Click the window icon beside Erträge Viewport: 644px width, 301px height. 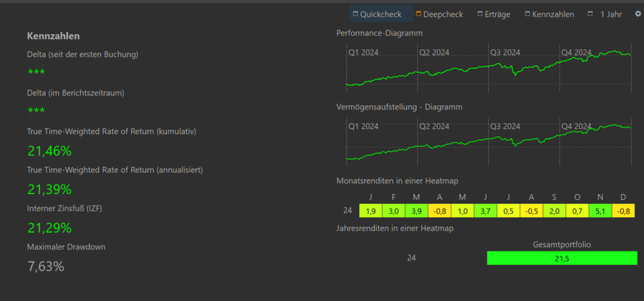(x=480, y=14)
